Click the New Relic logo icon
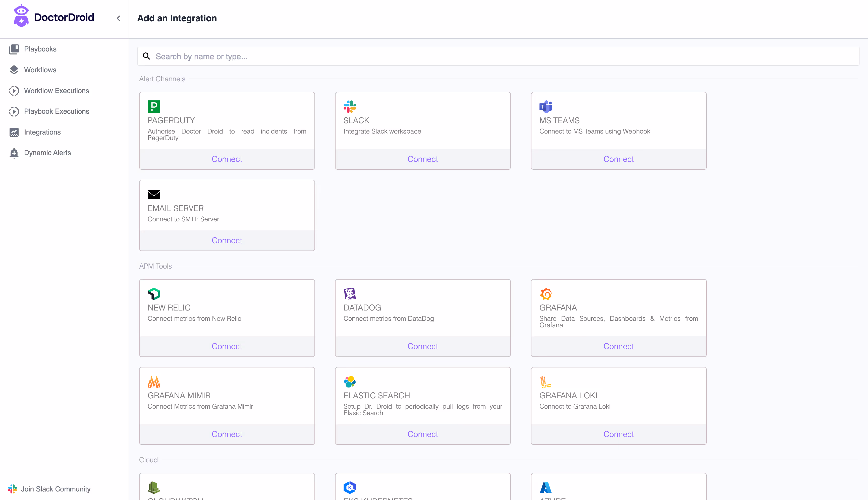The height and width of the screenshot is (500, 868). point(154,294)
